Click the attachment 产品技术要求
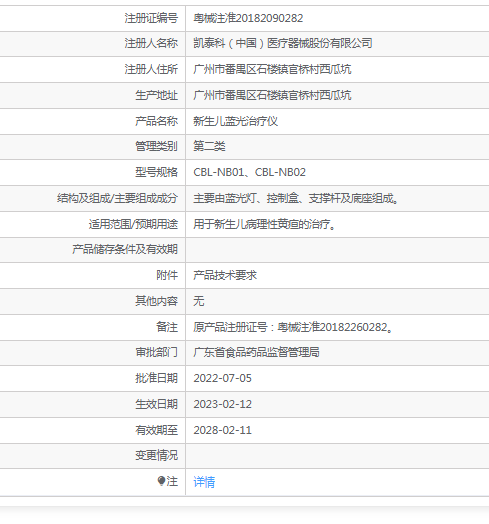 coord(225,275)
